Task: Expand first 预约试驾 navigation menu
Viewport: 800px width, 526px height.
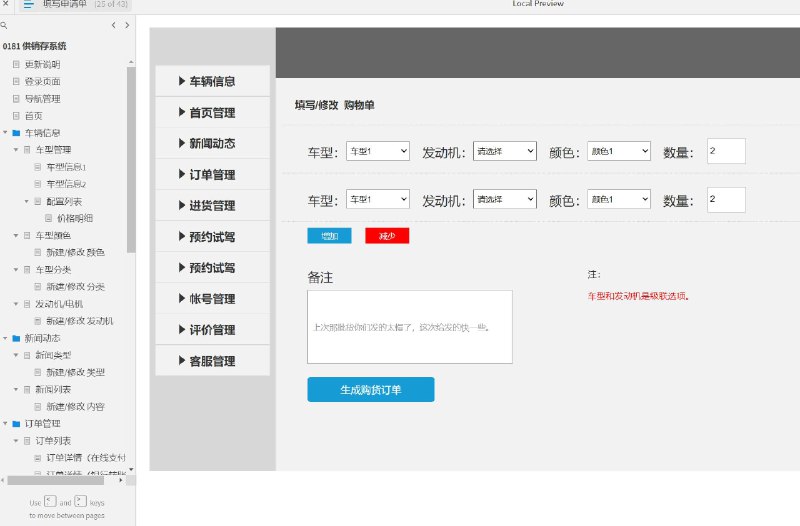Action: 212,237
